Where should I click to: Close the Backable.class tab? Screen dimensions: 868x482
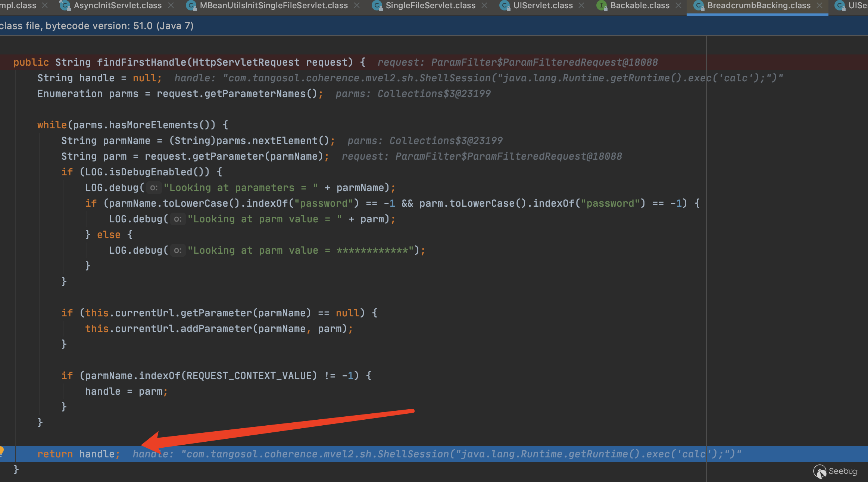678,6
